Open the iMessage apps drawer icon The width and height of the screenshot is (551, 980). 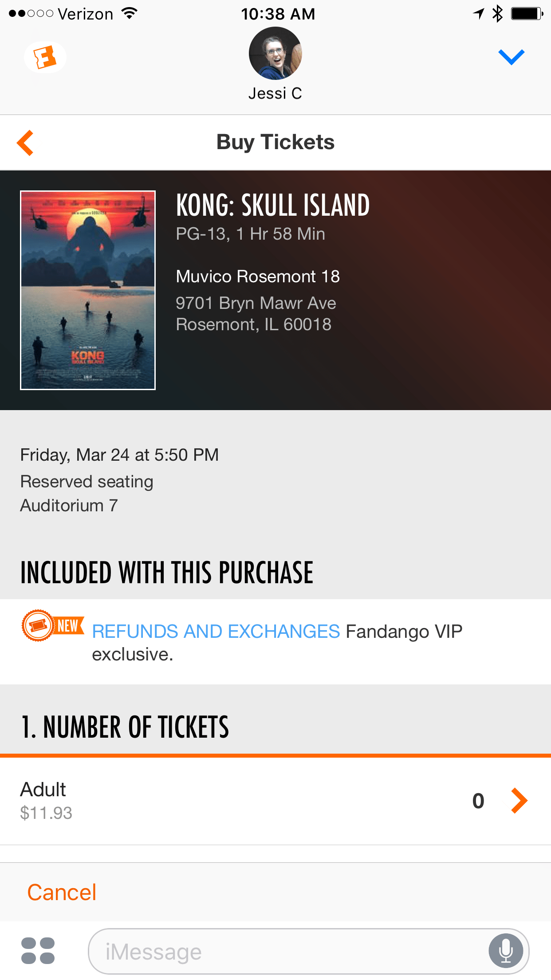click(x=38, y=951)
